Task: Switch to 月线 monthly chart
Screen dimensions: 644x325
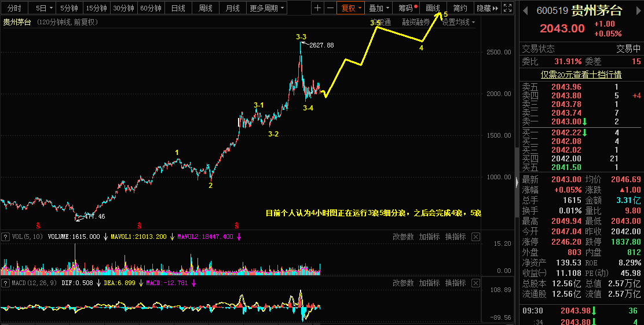Action: click(x=232, y=8)
